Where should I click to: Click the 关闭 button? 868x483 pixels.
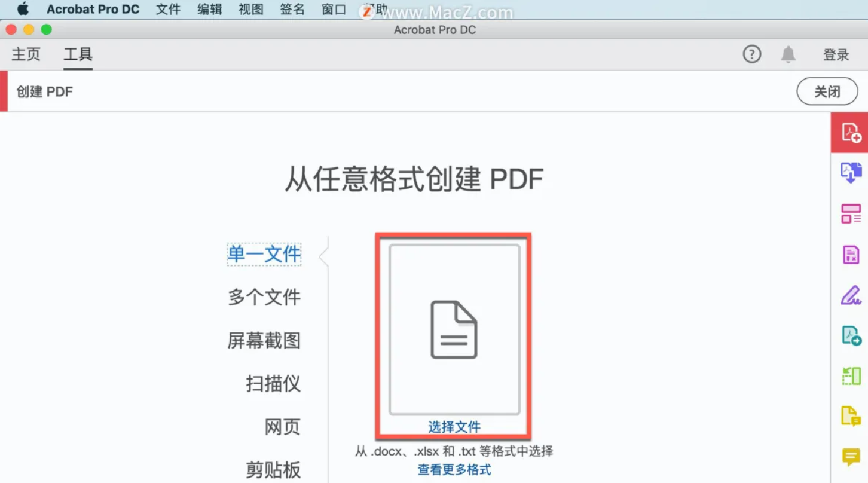827,91
